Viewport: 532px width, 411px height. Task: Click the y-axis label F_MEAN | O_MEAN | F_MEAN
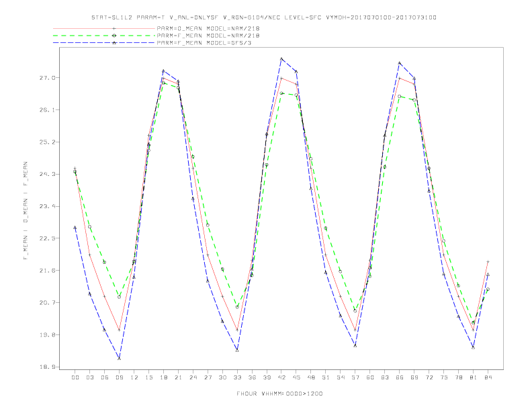(26, 211)
